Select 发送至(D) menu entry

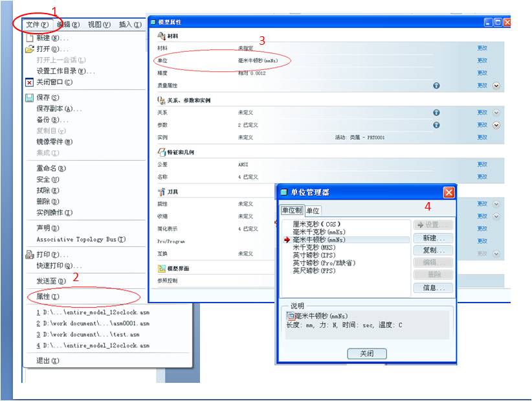click(51, 281)
